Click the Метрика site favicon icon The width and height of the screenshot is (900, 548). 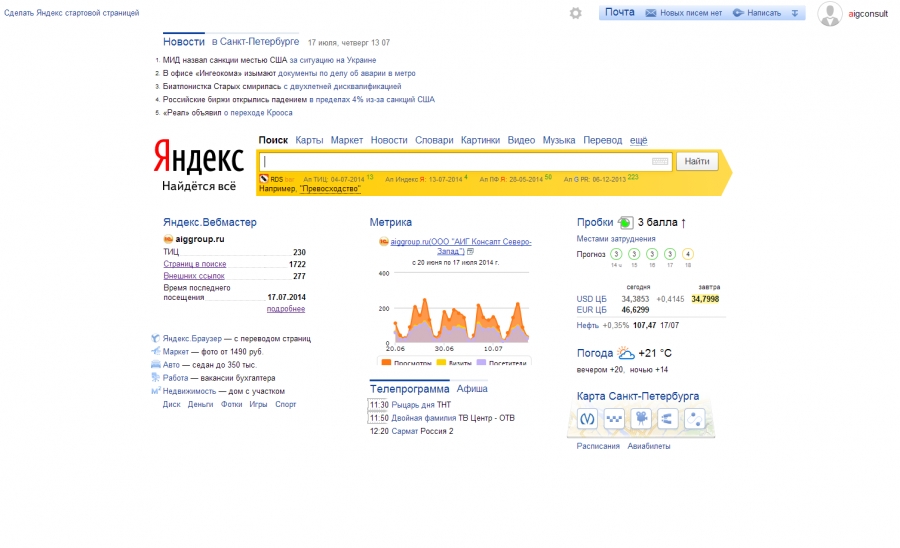point(383,242)
